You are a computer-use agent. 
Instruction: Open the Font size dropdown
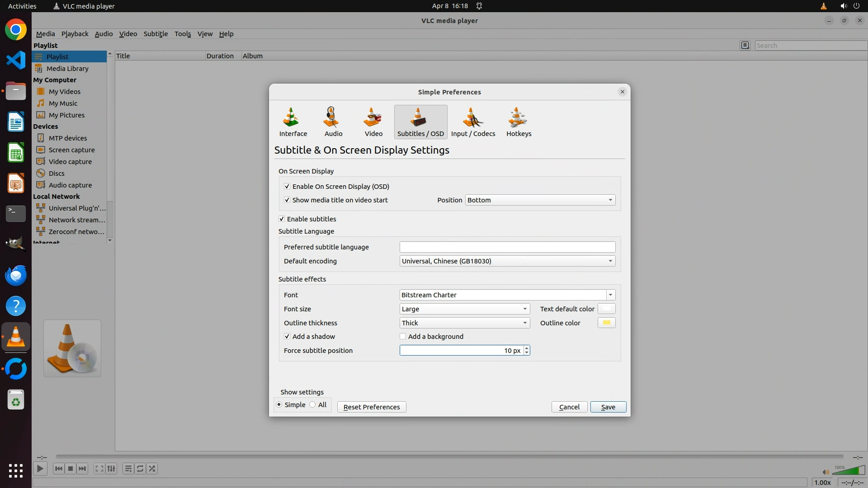coord(464,309)
